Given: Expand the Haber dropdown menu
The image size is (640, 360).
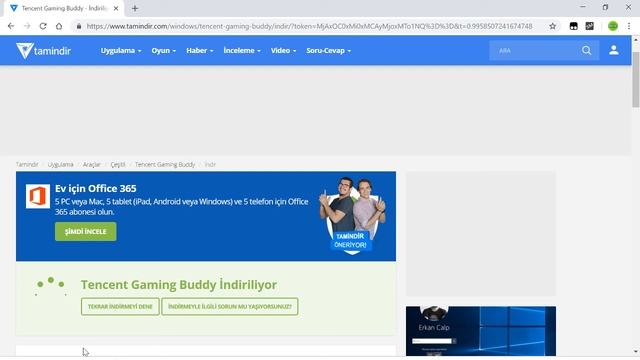Looking at the screenshot, I should tap(200, 51).
